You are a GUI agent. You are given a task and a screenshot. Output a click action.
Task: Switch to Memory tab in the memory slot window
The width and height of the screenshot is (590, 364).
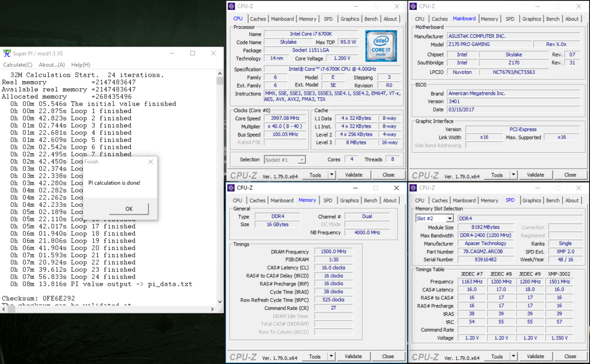489,200
